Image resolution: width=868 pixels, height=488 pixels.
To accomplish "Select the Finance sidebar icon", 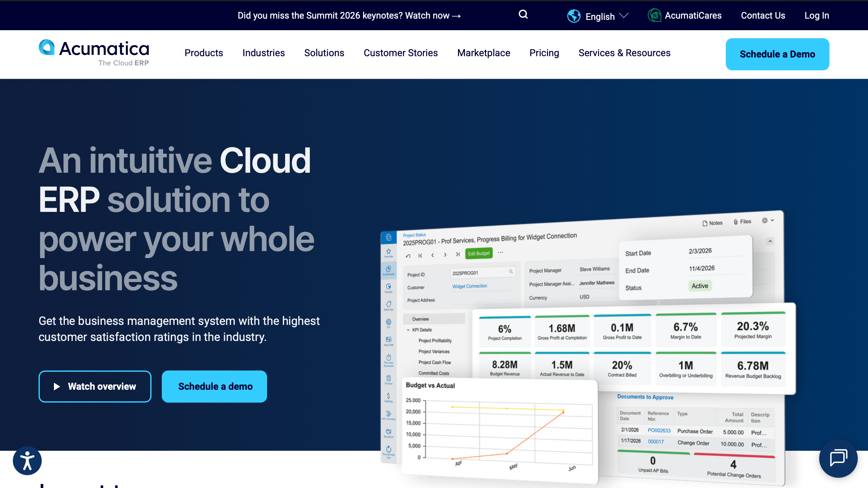I will pos(388,379).
